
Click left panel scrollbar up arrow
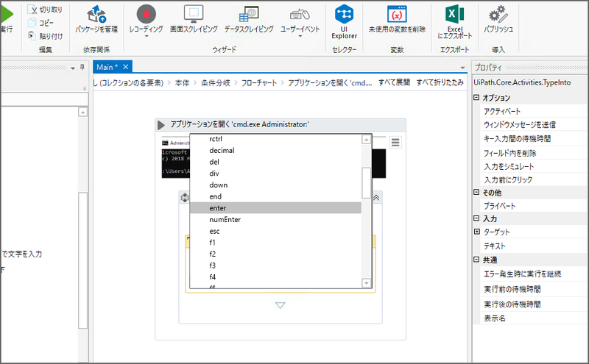coord(82,113)
